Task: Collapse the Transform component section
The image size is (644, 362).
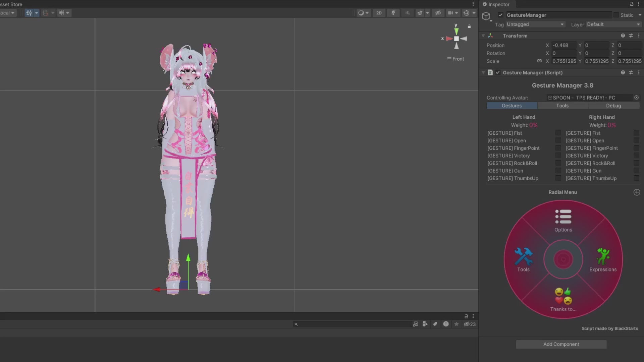Action: point(483,36)
